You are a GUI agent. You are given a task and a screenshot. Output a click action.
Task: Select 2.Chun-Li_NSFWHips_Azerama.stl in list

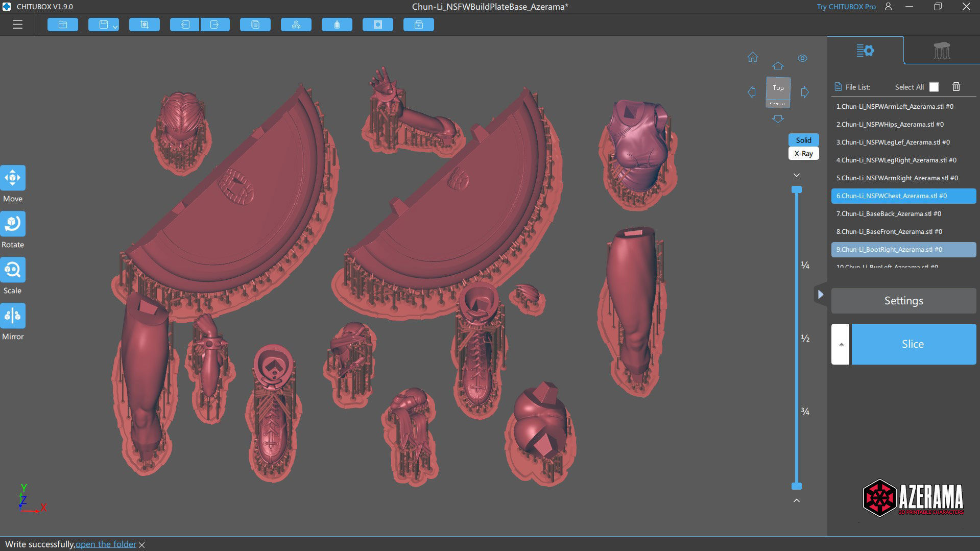903,125
